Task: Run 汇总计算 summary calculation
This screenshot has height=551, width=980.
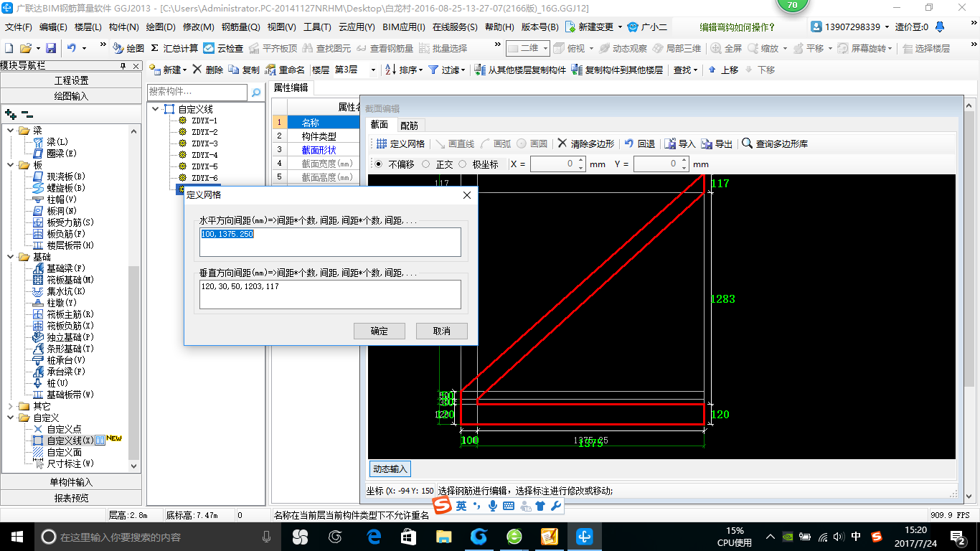Action: click(174, 48)
